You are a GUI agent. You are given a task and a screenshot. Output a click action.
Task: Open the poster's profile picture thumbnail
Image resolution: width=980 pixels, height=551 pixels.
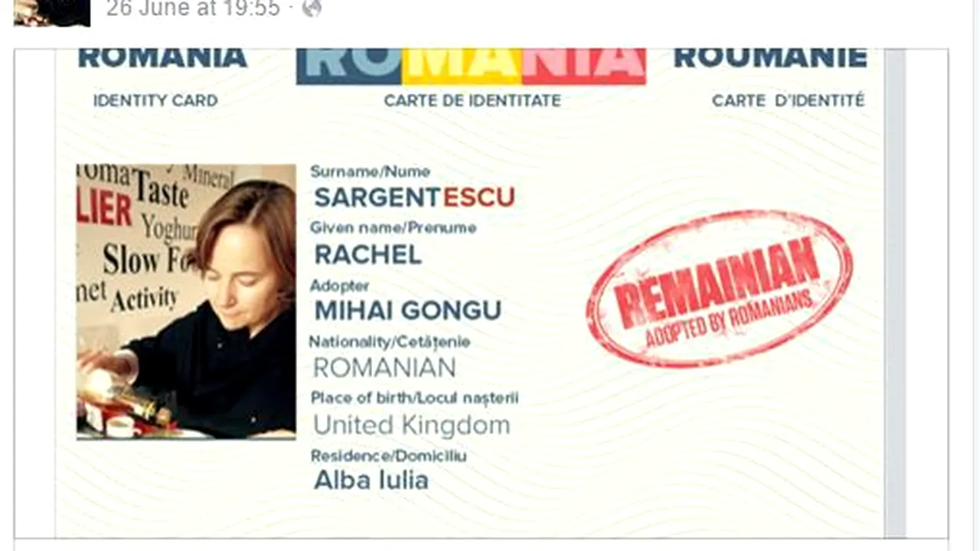click(52, 12)
